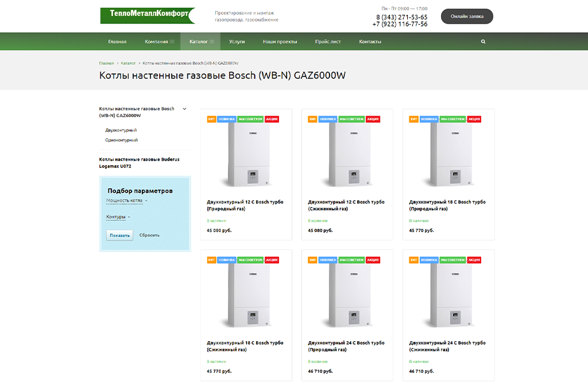Call phone number 8 (343) 271-53-65
This screenshot has width=588, height=390.
coord(401,17)
